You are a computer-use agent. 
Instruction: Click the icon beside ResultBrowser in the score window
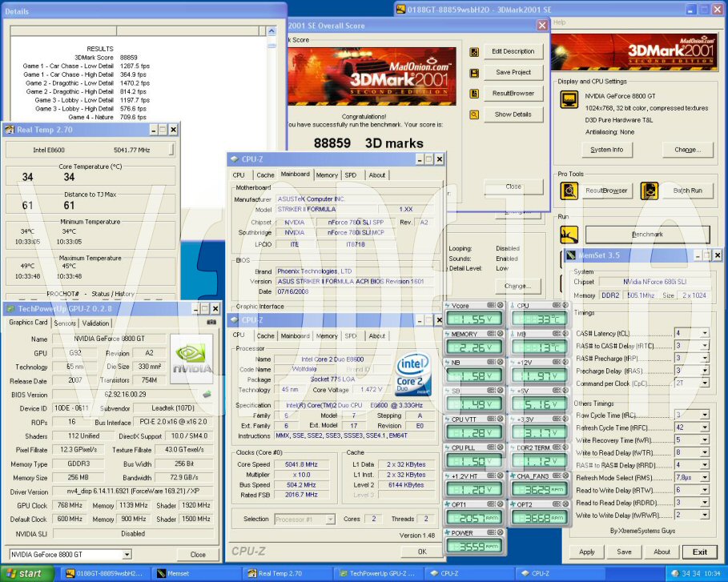(474, 94)
